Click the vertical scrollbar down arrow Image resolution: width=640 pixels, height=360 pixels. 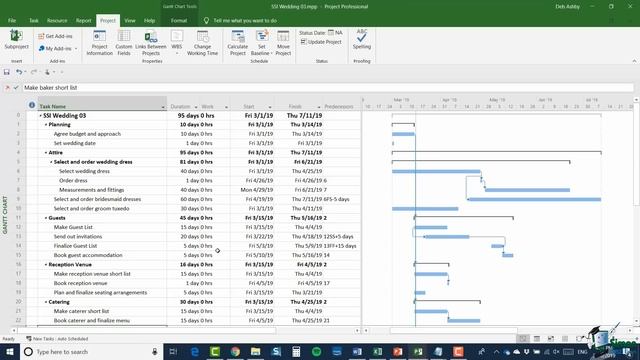pos(636,321)
